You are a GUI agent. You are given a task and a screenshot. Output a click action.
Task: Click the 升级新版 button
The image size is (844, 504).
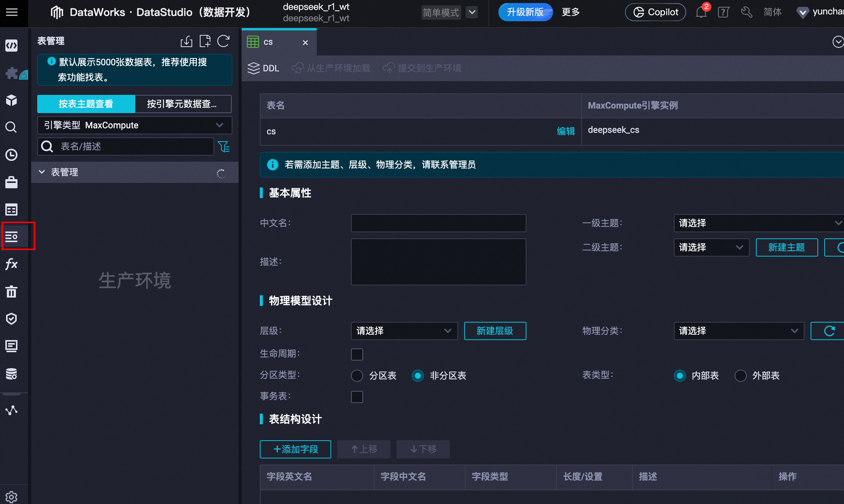tap(526, 12)
